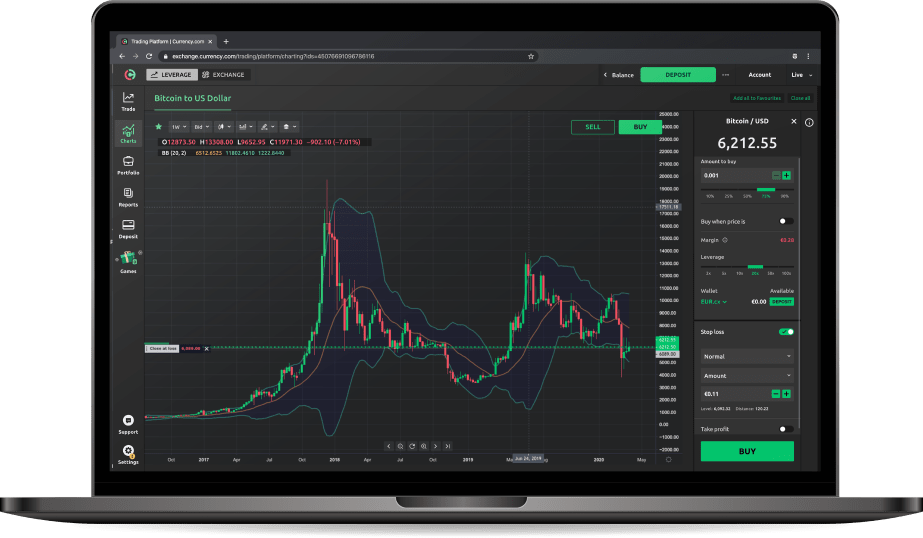Click the green Deposit button in header

(677, 75)
